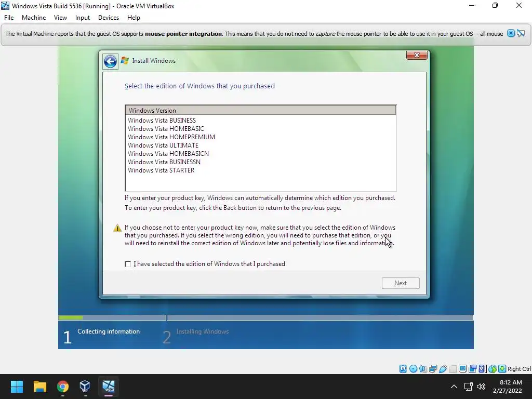Click the display monitor indicator icon
This screenshot has height=399, width=532.
[462, 369]
